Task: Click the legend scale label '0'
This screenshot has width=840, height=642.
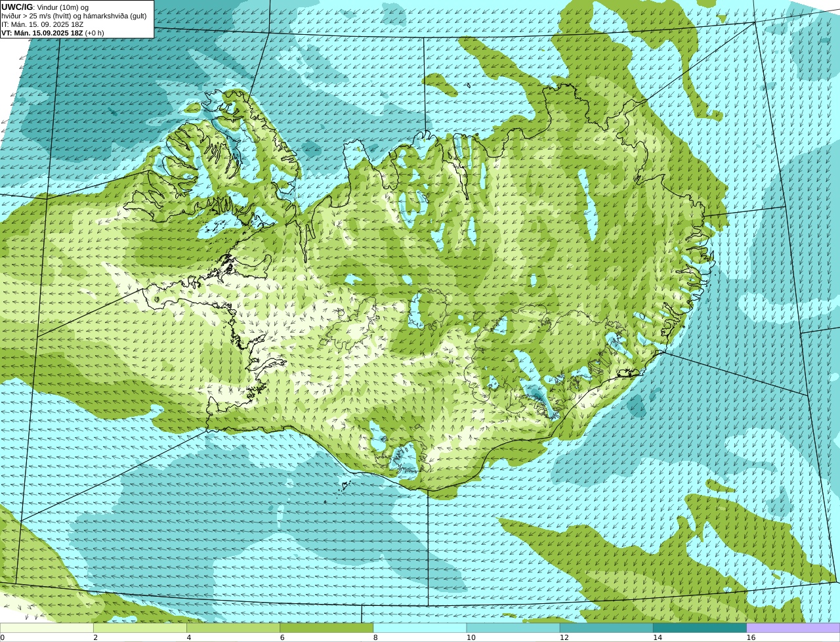Action: pyautogui.click(x=3, y=637)
